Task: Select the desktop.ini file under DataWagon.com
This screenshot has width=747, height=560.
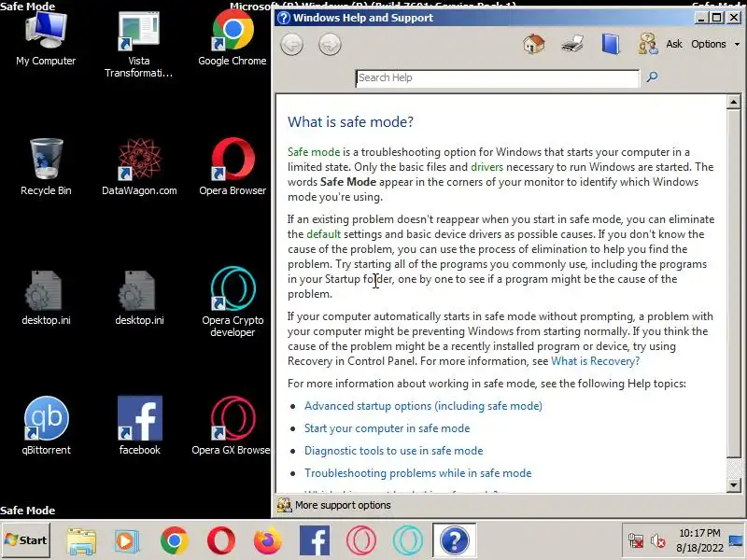Action: [139, 298]
